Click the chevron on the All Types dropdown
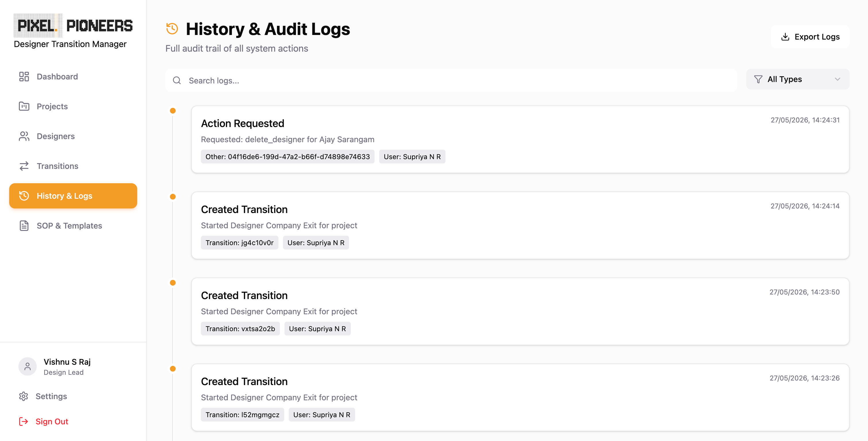This screenshot has height=441, width=868. coord(837,79)
